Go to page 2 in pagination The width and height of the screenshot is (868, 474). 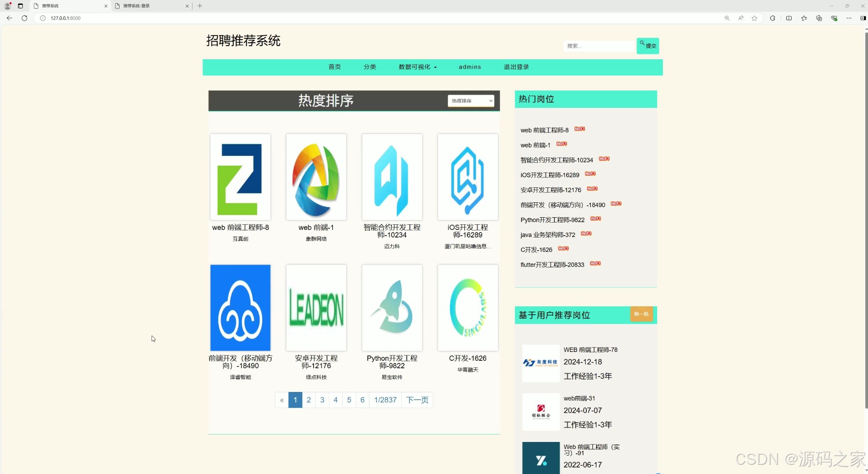click(x=309, y=400)
